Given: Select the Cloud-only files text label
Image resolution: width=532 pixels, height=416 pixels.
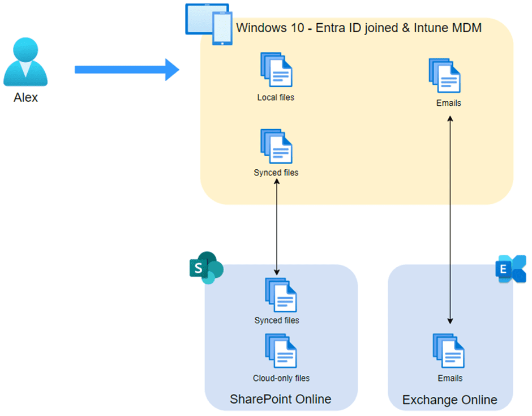Looking at the screenshot, I should coord(281,378).
